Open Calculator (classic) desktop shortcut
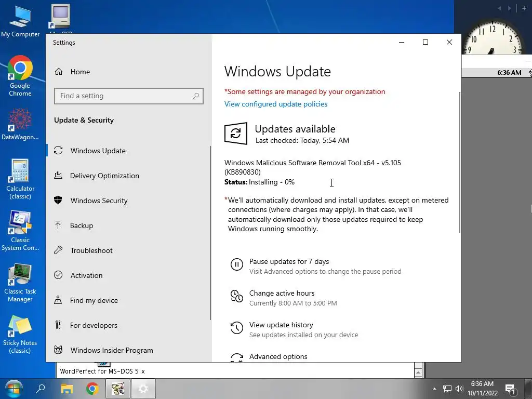This screenshot has height=399, width=532. (20, 179)
